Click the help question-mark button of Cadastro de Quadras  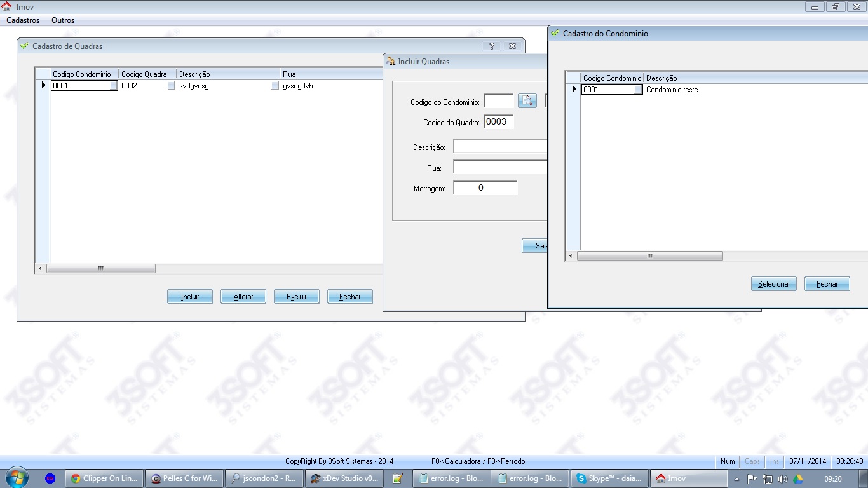491,46
